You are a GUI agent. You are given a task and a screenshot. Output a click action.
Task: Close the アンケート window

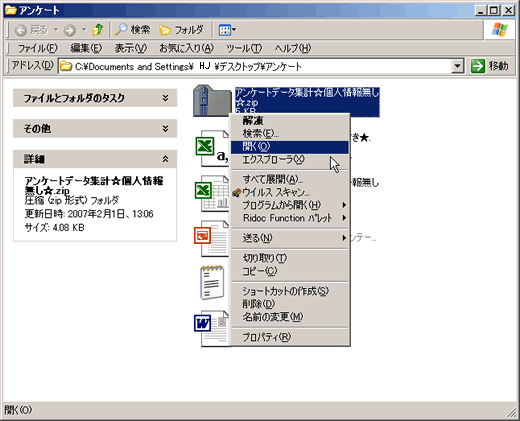tap(509, 11)
